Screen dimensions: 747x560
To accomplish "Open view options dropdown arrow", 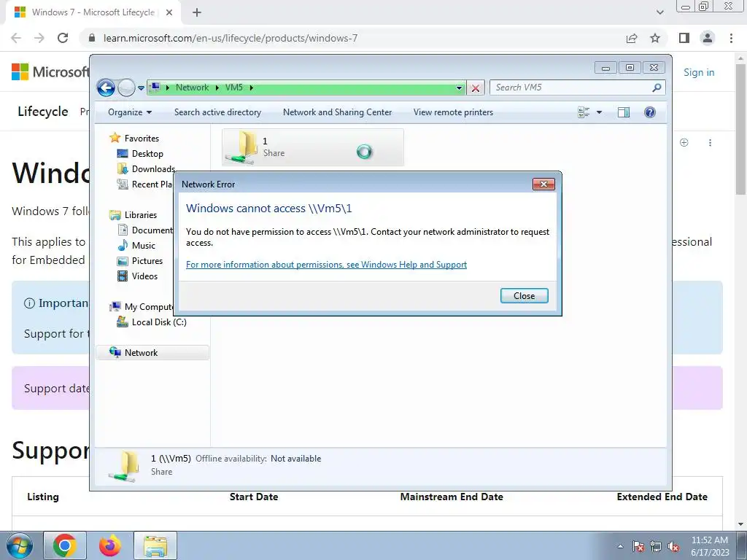I will coord(600,112).
